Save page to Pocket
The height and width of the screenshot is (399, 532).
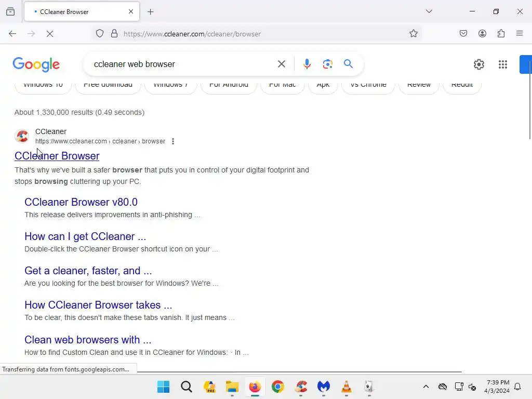[x=463, y=33]
